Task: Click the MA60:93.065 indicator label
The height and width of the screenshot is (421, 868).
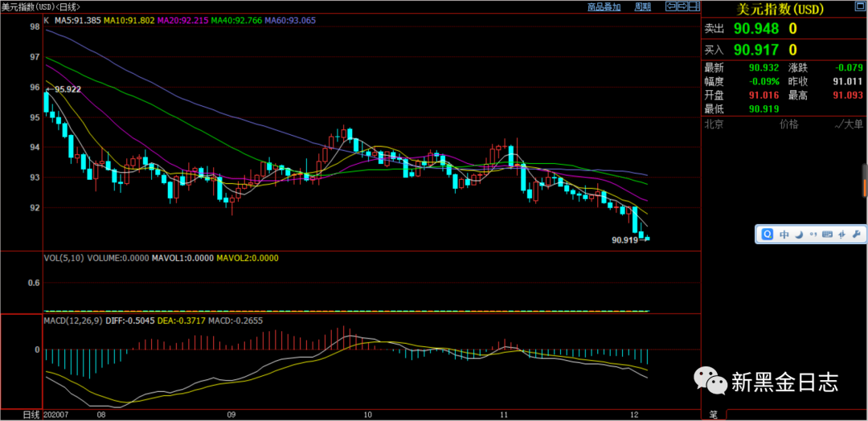Action: [291, 20]
